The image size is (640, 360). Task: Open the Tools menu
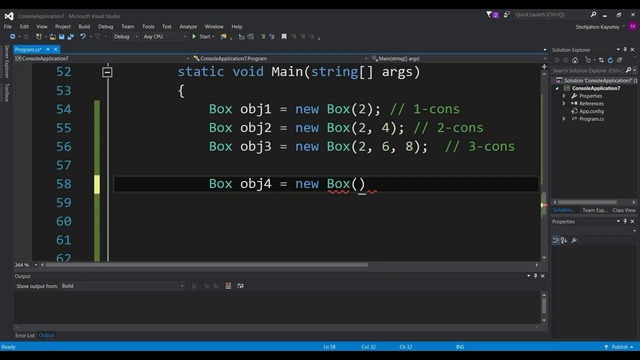[x=148, y=27]
